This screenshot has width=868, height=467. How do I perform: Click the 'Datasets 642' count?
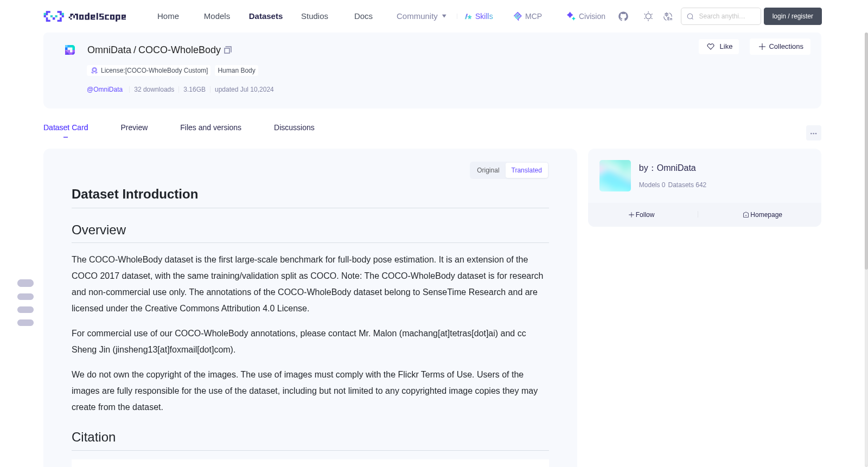coord(687,185)
